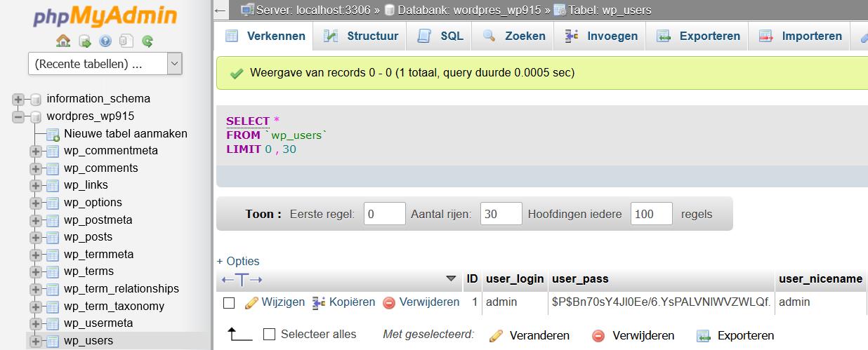The height and width of the screenshot is (350, 868).
Task: Open the Structuur tab
Action: (361, 36)
